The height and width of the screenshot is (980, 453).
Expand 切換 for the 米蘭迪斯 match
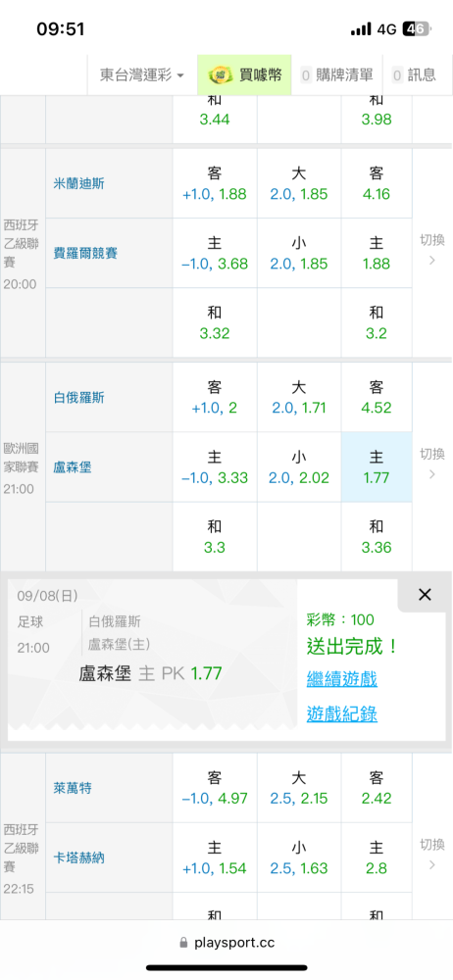click(x=431, y=249)
